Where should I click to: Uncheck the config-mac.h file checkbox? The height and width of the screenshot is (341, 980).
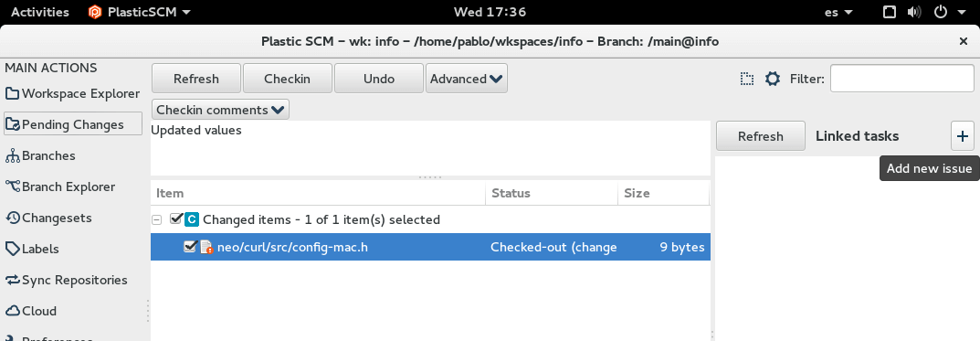pyautogui.click(x=190, y=247)
